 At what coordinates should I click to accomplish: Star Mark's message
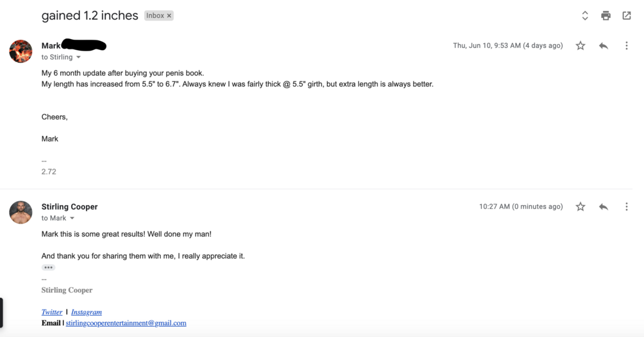coord(581,45)
